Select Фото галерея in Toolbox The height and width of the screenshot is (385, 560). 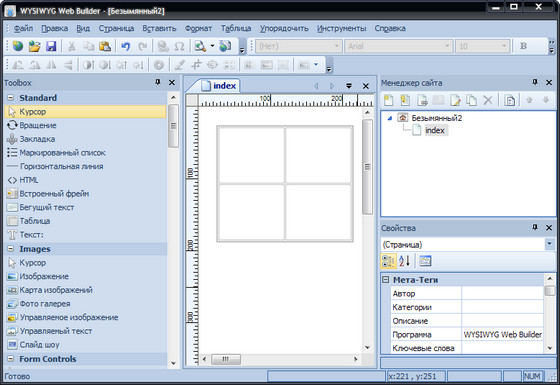(x=86, y=304)
